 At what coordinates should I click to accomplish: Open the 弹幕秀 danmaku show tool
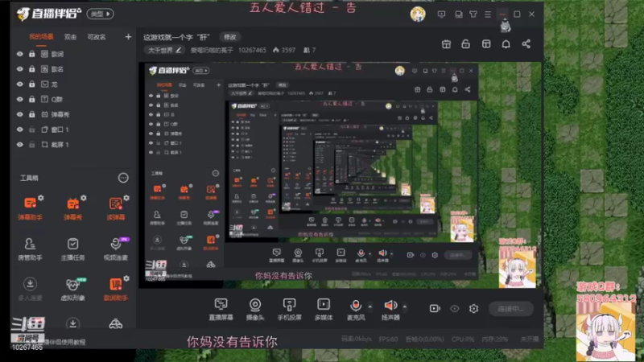72,208
